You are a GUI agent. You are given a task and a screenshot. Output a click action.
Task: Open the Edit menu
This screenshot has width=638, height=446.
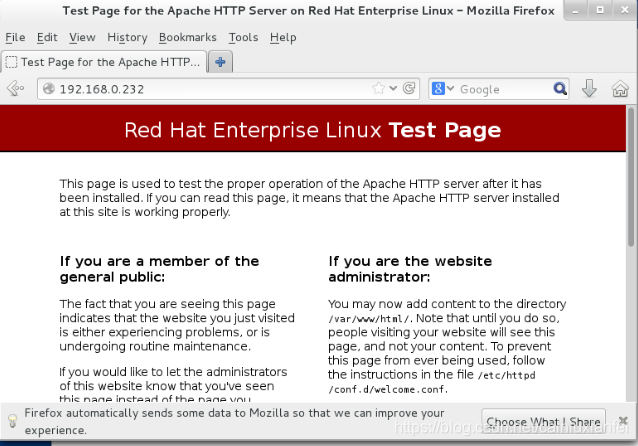pyautogui.click(x=47, y=37)
